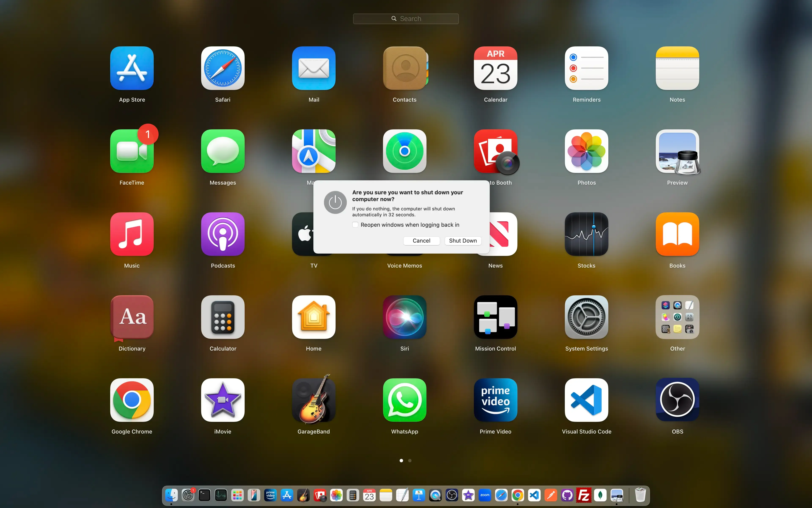Image resolution: width=812 pixels, height=508 pixels.
Task: Open App Store from the Launchpad grid
Action: 132,68
